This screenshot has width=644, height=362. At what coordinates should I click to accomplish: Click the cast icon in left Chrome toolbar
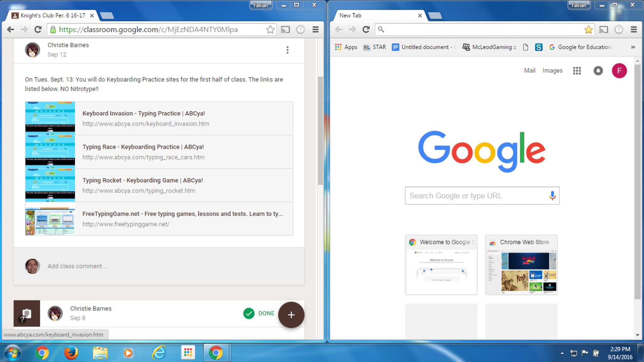coord(285,30)
